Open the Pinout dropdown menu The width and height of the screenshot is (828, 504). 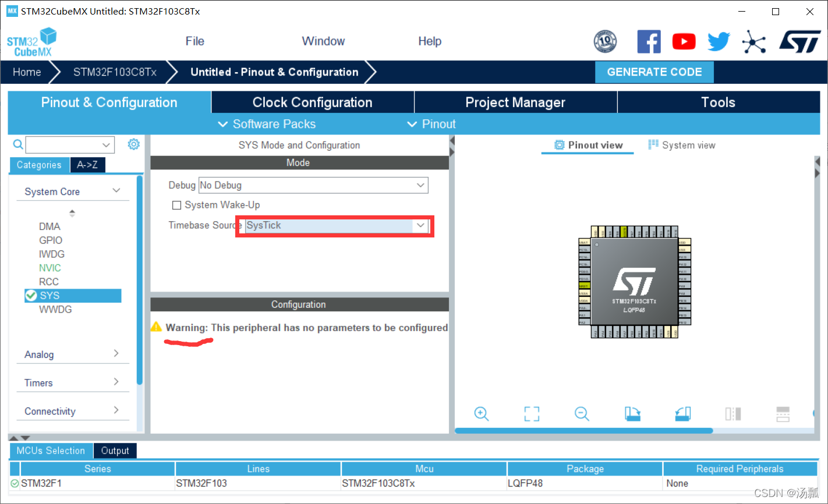(x=431, y=124)
